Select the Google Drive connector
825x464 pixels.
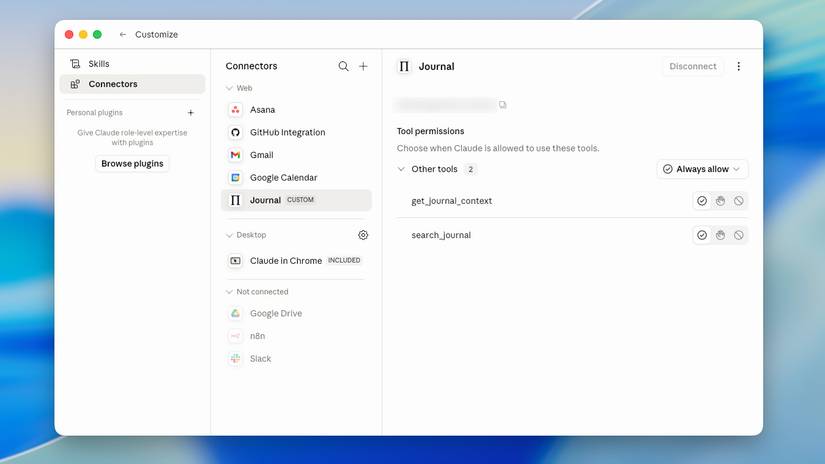tap(296, 313)
